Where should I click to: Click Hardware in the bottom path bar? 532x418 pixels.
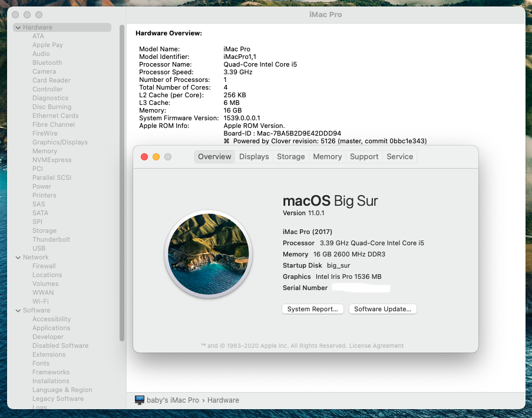pos(223,400)
